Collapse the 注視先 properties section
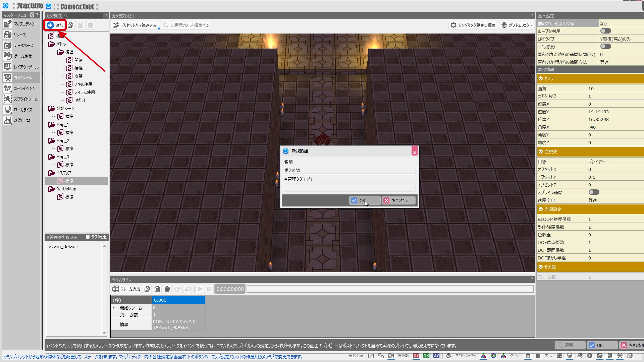Viewport: 644px width, 362px height. (x=541, y=152)
